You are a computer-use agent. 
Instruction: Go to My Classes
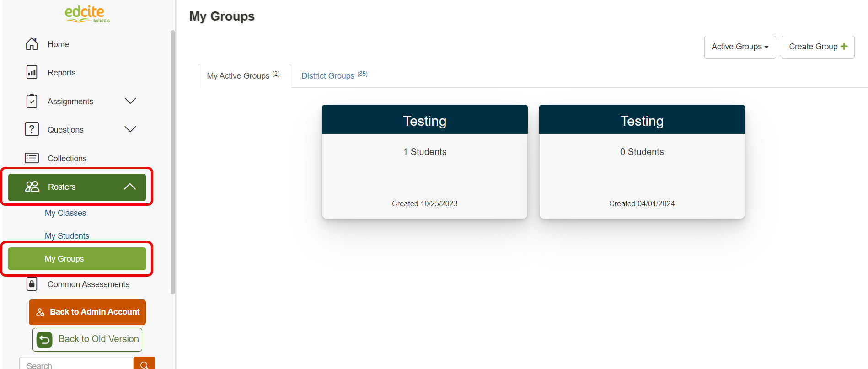pyautogui.click(x=65, y=213)
